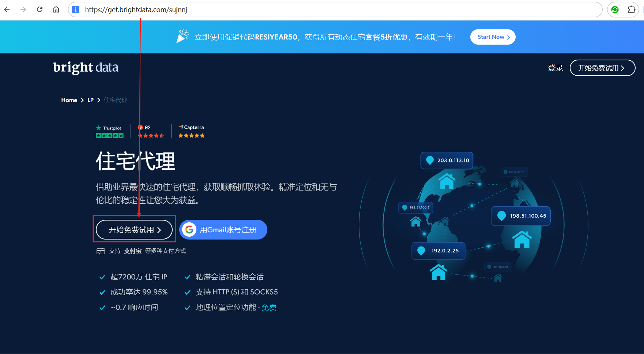Focus the URL address bar

coord(329,10)
